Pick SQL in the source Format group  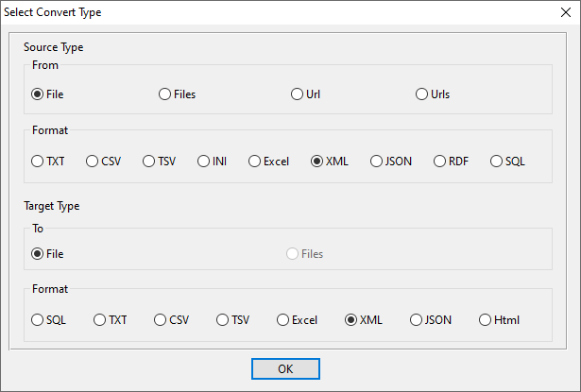tap(497, 162)
